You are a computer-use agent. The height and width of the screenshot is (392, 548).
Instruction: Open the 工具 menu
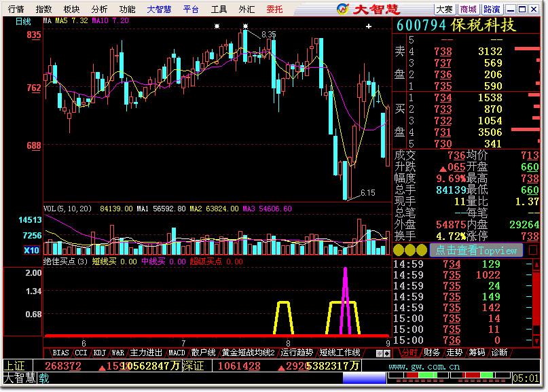coord(219,9)
